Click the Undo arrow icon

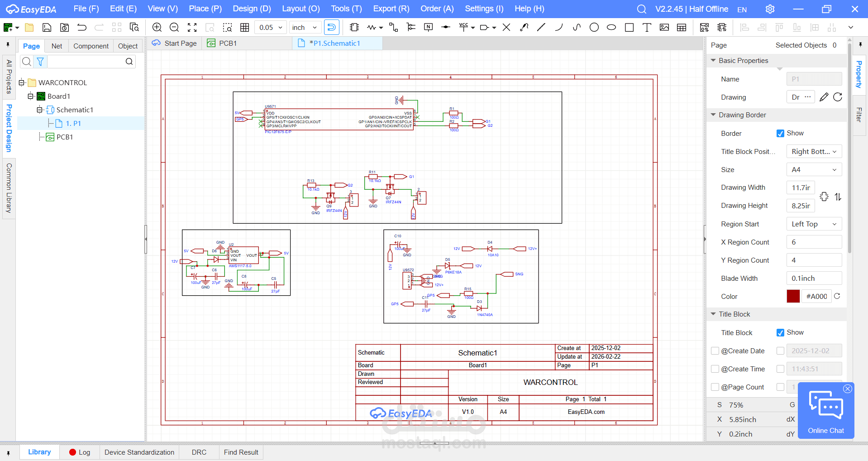82,27
